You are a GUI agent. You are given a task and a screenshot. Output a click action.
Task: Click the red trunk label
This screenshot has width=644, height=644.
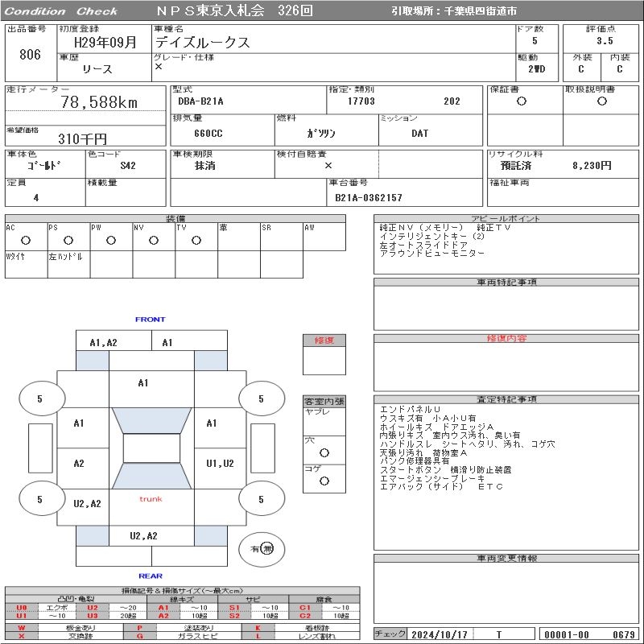click(151, 499)
